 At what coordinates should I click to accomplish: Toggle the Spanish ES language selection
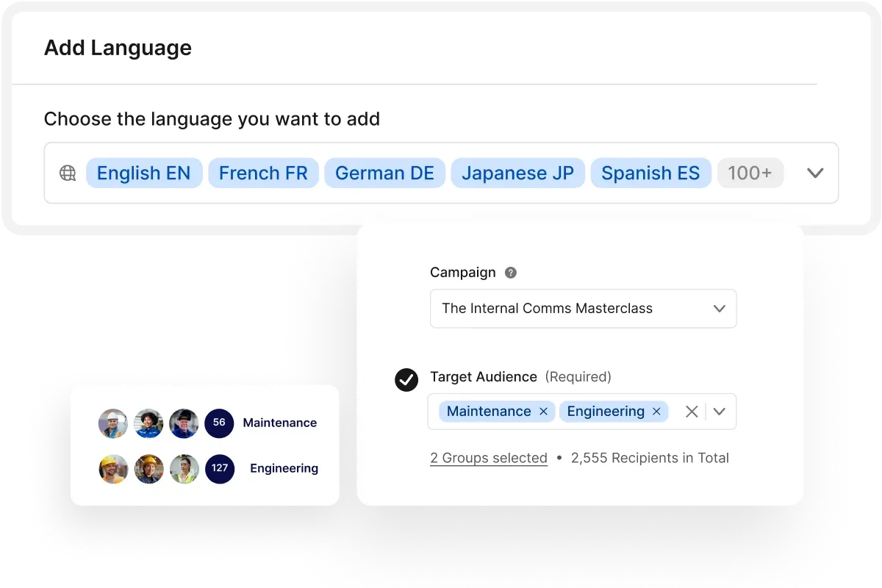(x=650, y=173)
